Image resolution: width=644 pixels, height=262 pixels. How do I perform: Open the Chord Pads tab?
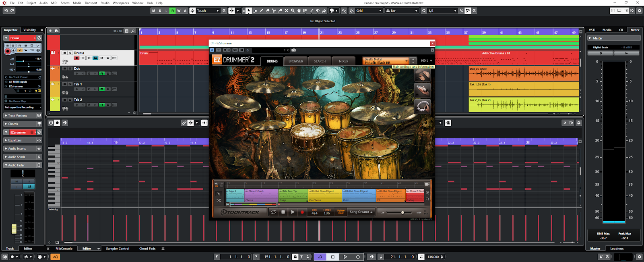click(x=147, y=249)
